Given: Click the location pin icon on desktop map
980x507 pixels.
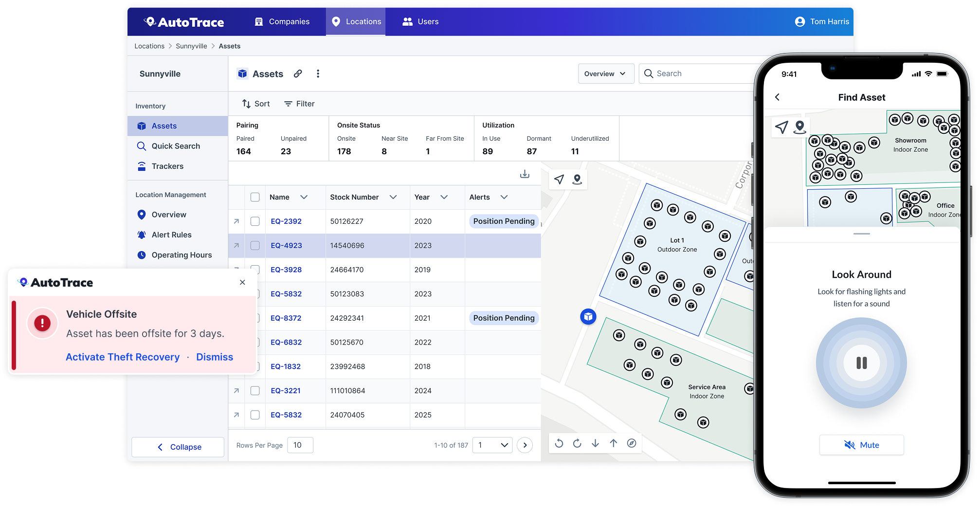Looking at the screenshot, I should tap(577, 180).
